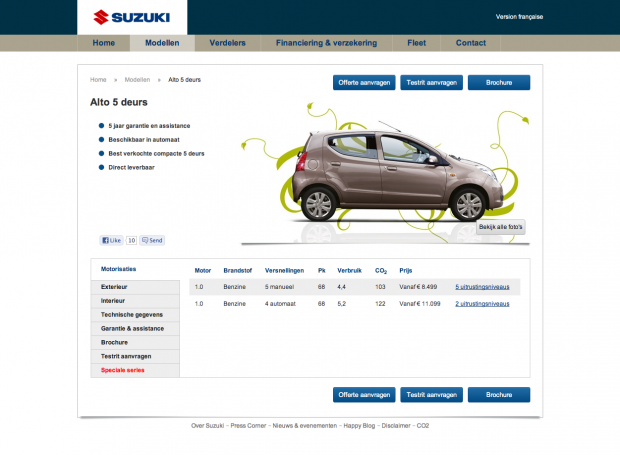The image size is (620, 455).
Task: Select Interieur in side menu
Action: coord(135,301)
